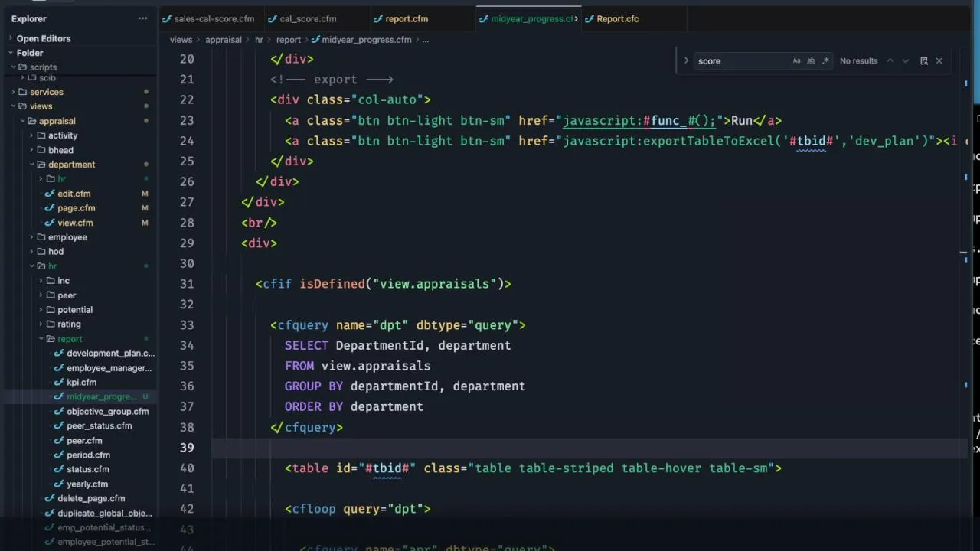Collapse the appraisal folder
This screenshot has height=551, width=980.
point(57,121)
